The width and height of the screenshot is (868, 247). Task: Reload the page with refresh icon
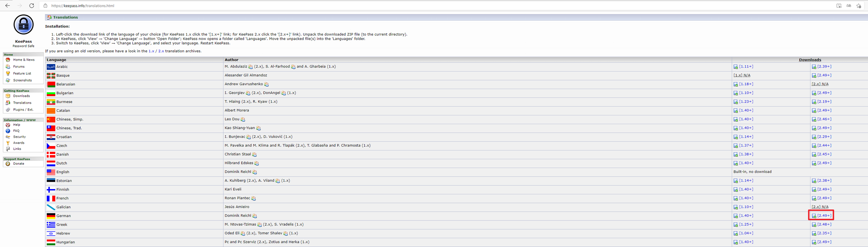coord(32,6)
